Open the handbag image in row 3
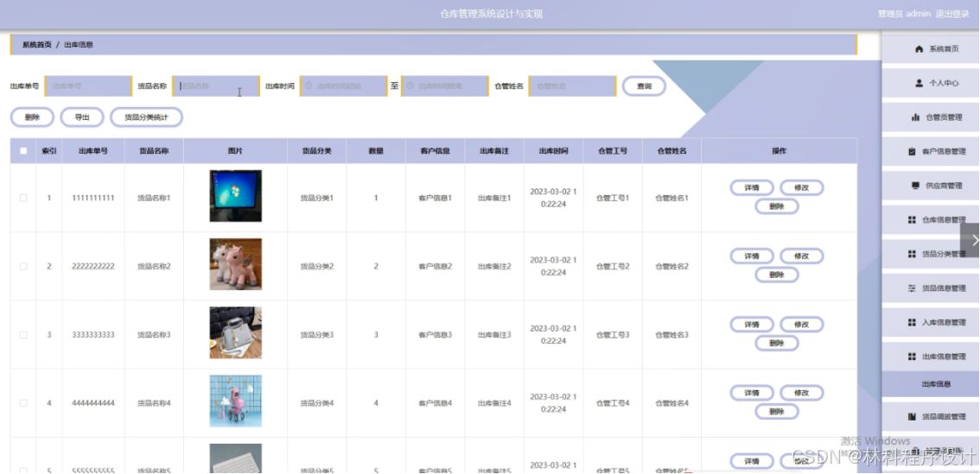 (236, 332)
